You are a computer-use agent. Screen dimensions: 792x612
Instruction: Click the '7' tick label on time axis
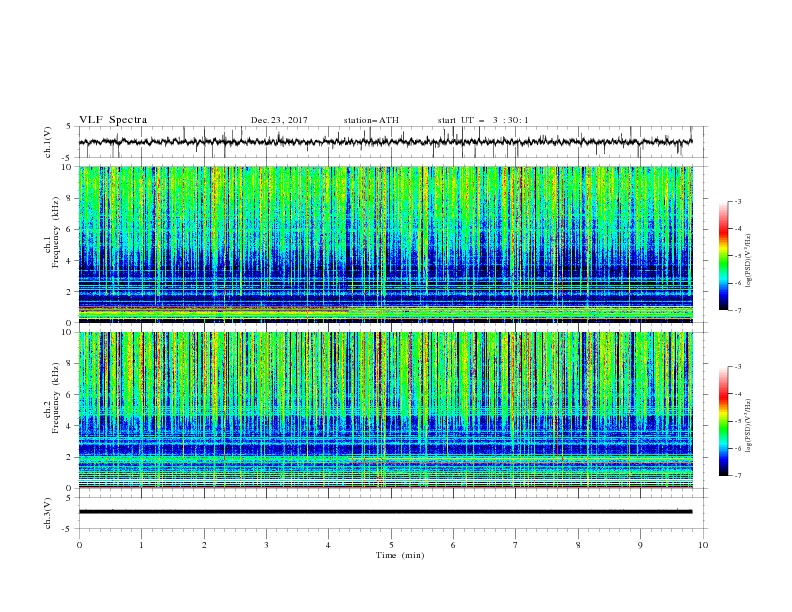(x=516, y=545)
